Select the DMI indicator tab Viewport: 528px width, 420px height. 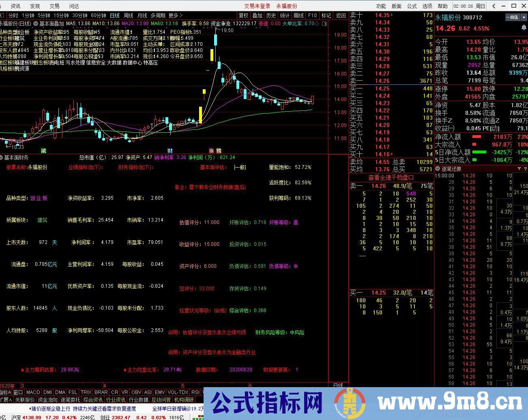47,392
